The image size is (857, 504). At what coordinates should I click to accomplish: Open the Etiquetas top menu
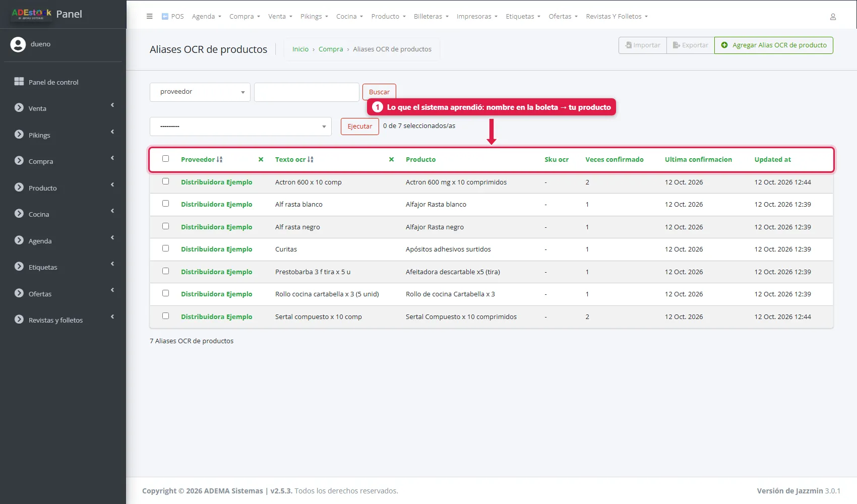[523, 17]
